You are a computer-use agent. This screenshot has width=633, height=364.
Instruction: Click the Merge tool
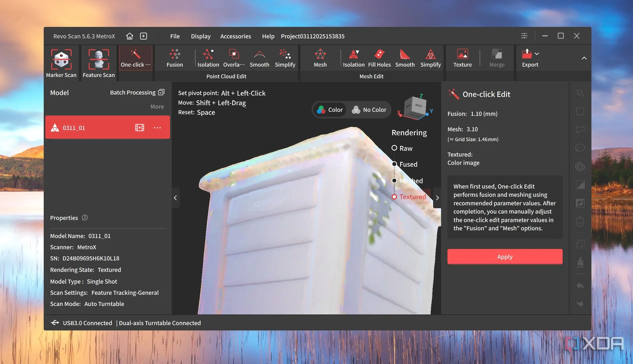[x=497, y=58]
